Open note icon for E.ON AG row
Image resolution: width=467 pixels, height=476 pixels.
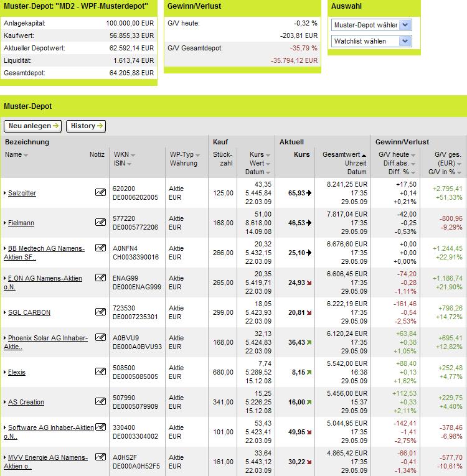click(x=101, y=278)
